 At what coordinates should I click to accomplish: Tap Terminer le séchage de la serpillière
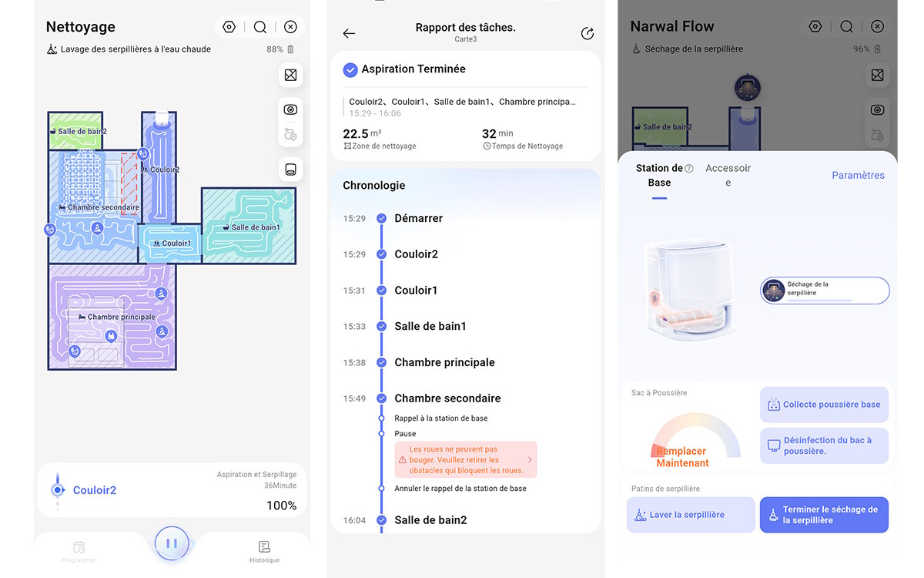pyautogui.click(x=824, y=515)
